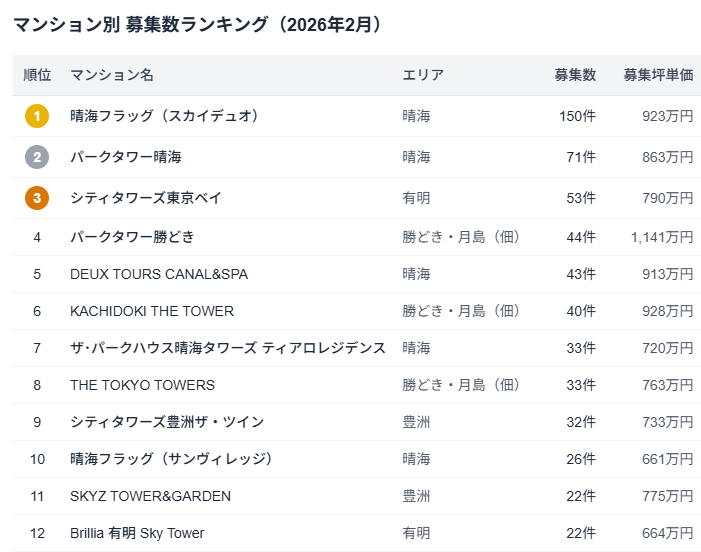This screenshot has width=701, height=552.
Task: Click the bronze rank 3 badge
Action: pos(37,198)
